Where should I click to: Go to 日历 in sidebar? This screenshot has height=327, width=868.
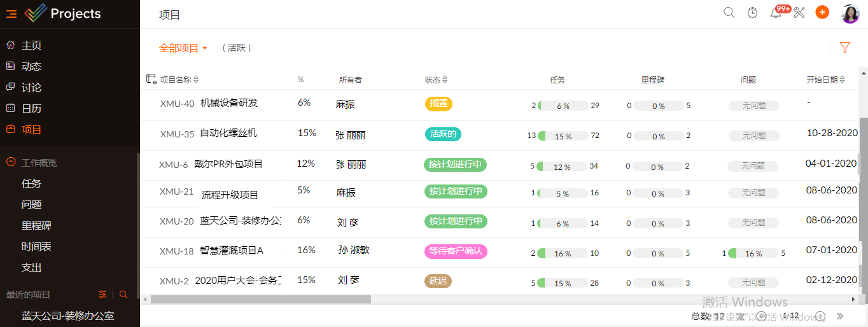(x=31, y=108)
